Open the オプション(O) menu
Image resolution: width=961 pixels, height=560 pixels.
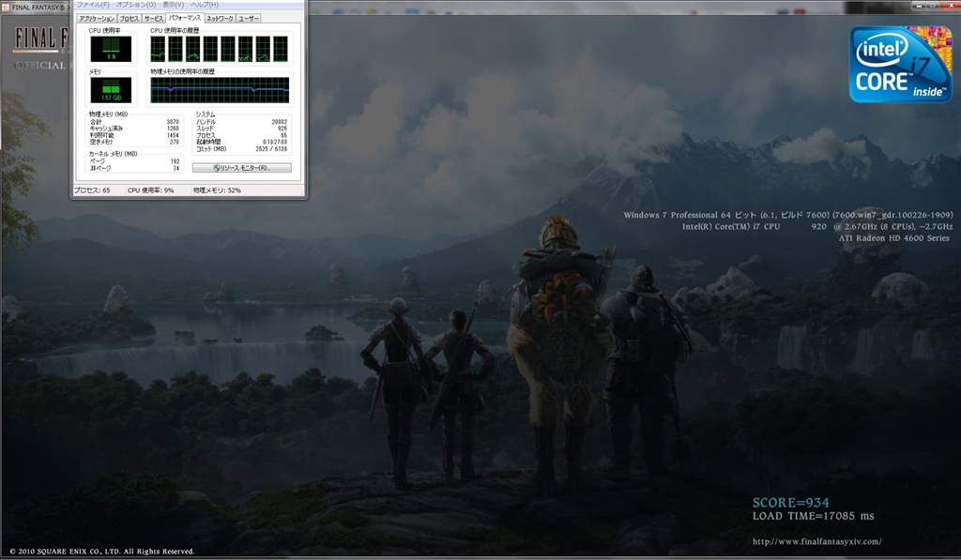135,5
